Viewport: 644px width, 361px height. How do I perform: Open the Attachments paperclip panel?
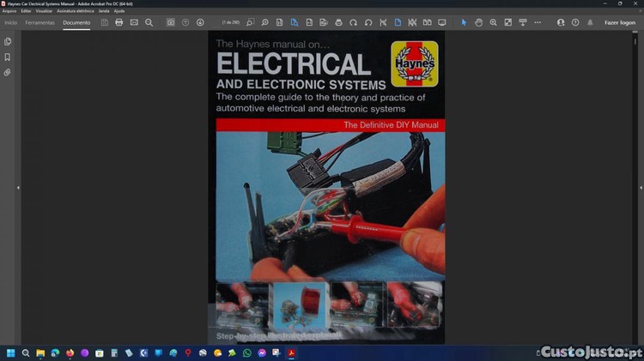pyautogui.click(x=8, y=73)
